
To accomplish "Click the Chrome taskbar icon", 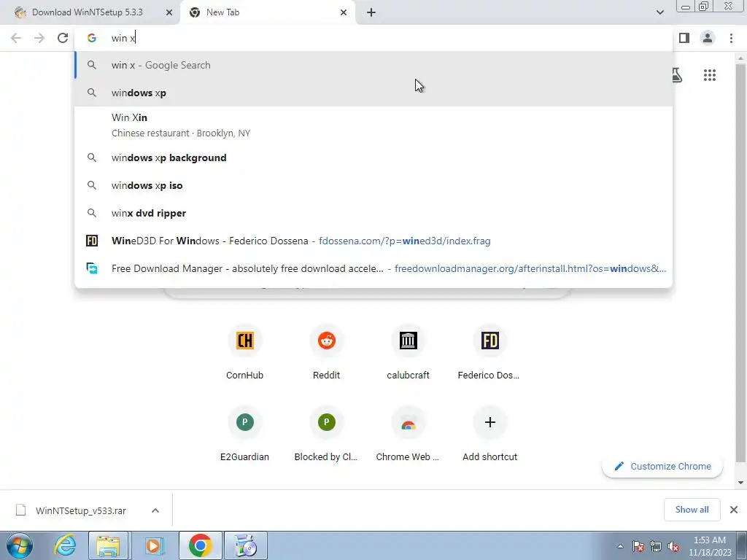I will pyautogui.click(x=201, y=545).
